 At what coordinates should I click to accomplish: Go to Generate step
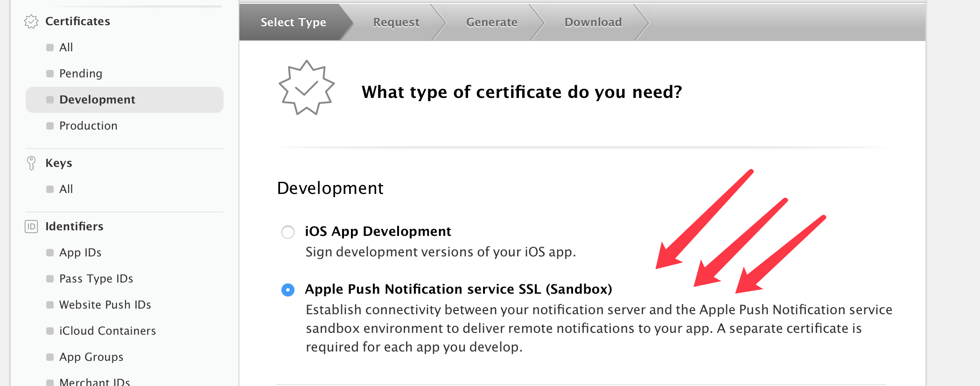pos(492,22)
